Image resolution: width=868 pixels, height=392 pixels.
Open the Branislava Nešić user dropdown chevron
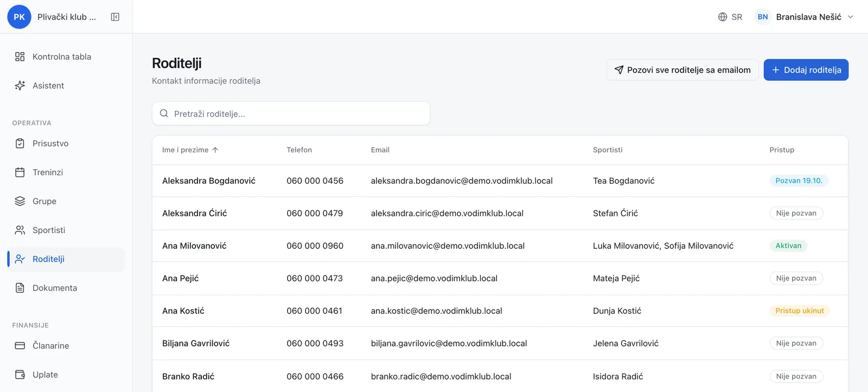coord(851,17)
